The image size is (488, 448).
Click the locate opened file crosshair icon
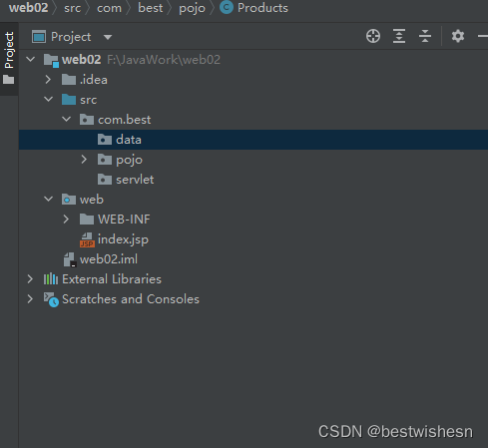point(373,36)
